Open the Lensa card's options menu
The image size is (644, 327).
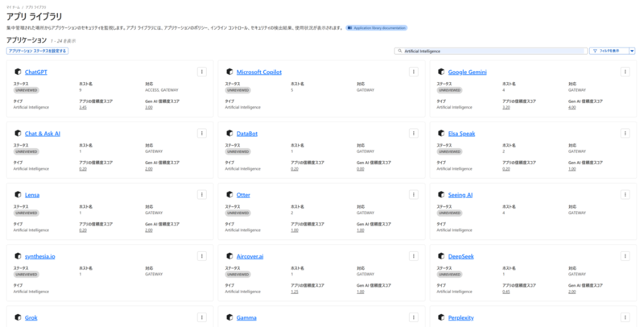pyautogui.click(x=202, y=194)
